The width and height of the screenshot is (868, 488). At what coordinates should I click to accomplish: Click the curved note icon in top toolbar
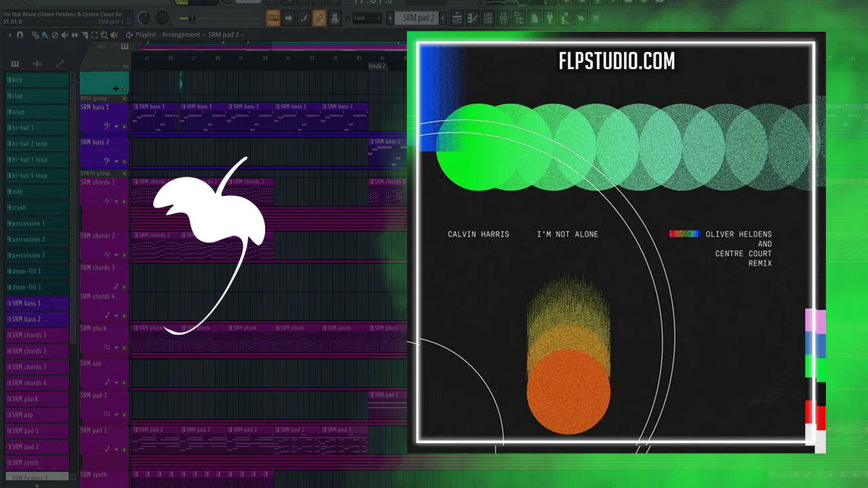304,18
